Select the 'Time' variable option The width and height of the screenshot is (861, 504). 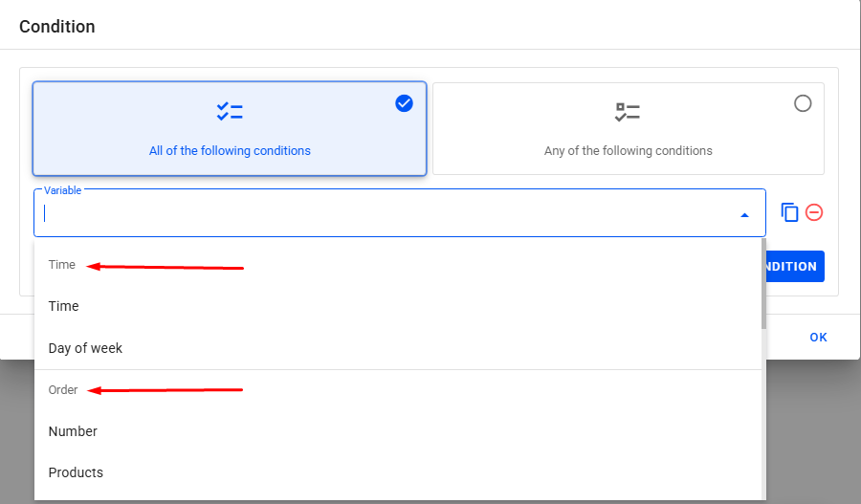[64, 306]
